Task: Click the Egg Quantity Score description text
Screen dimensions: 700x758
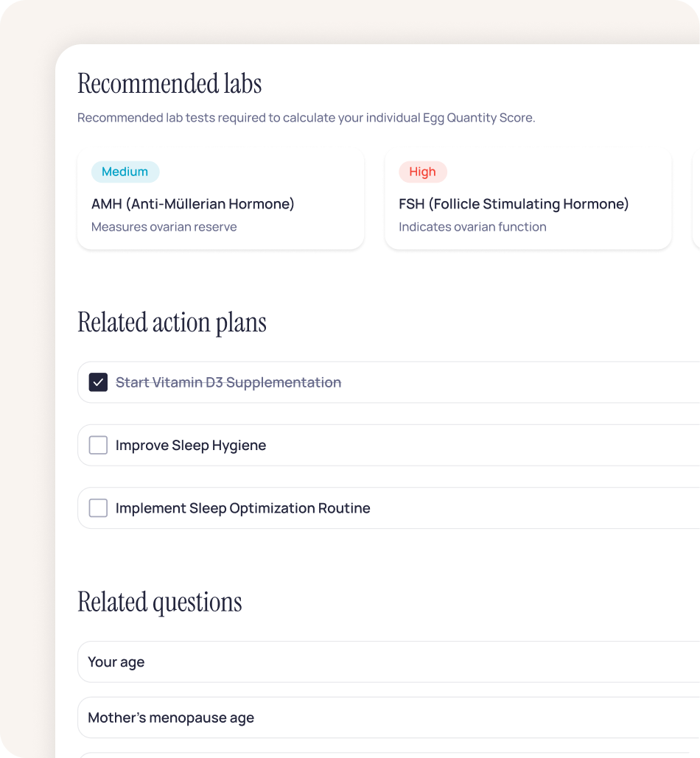Action: pyautogui.click(x=306, y=118)
